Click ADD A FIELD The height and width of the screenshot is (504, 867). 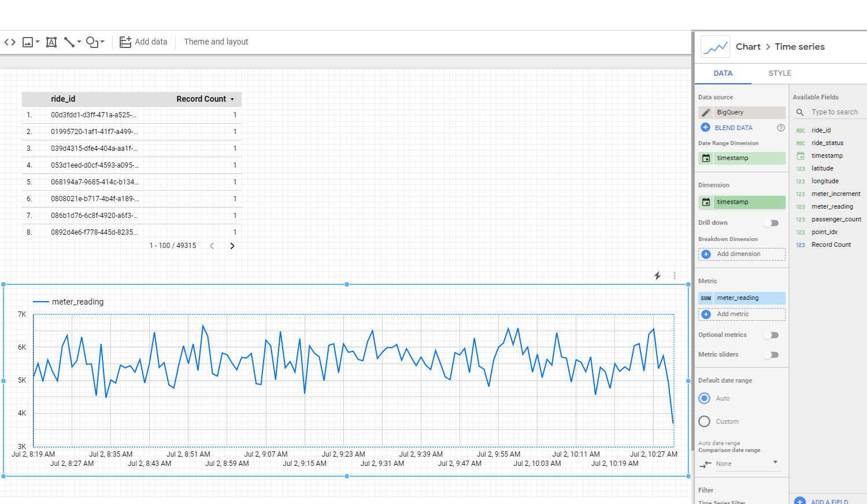829,502
